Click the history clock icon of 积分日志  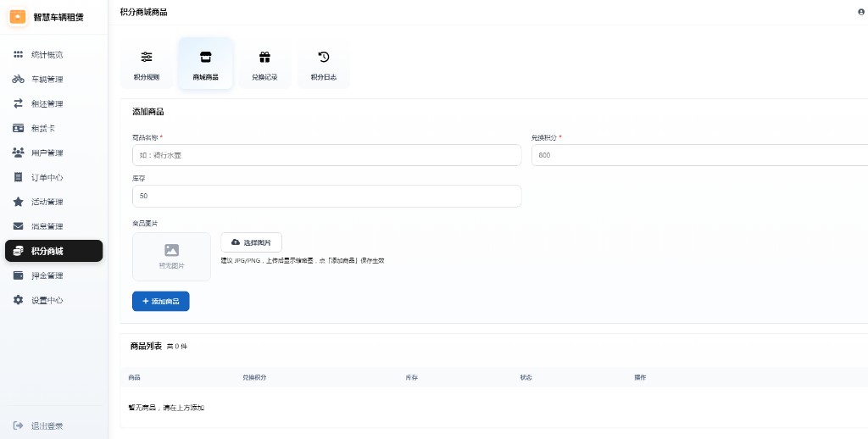click(x=324, y=57)
